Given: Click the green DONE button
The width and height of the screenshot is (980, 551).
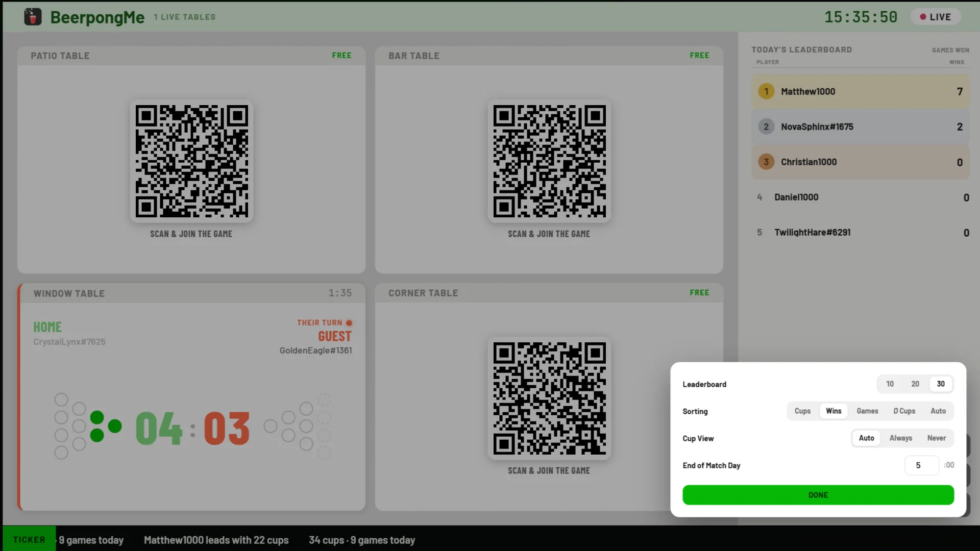Looking at the screenshot, I should point(818,495).
